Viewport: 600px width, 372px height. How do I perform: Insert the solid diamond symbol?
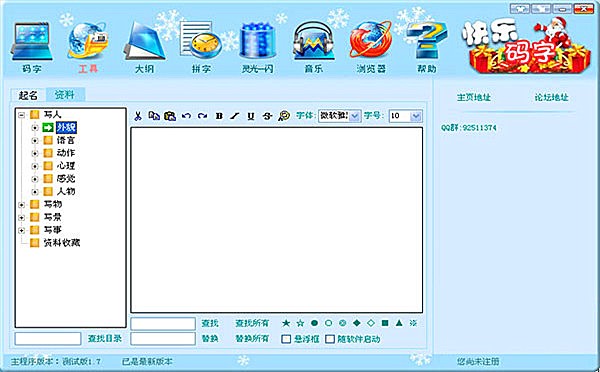357,323
